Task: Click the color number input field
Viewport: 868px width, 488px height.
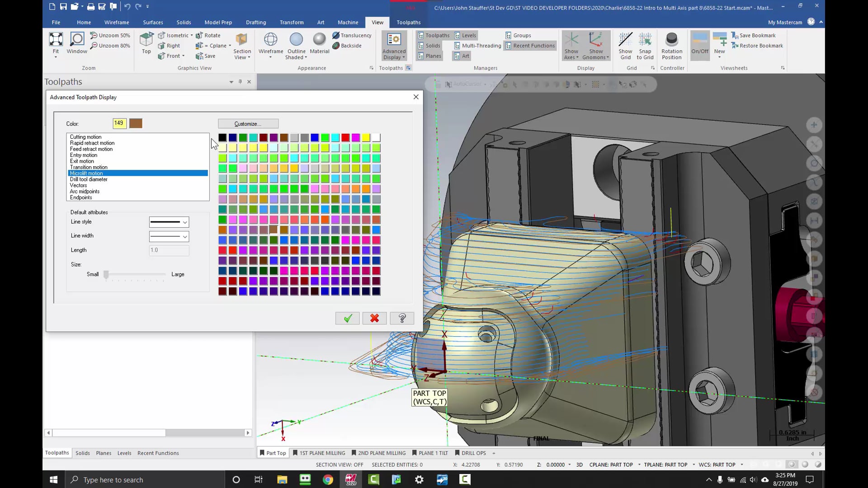Action: (x=119, y=123)
